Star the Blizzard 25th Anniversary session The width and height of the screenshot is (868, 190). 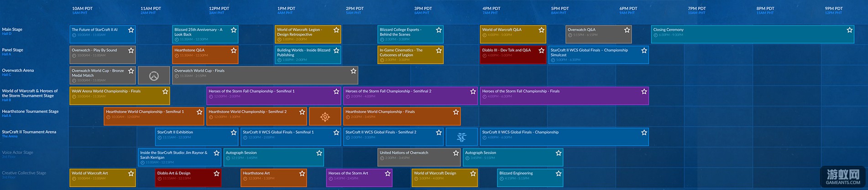pyautogui.click(x=234, y=30)
